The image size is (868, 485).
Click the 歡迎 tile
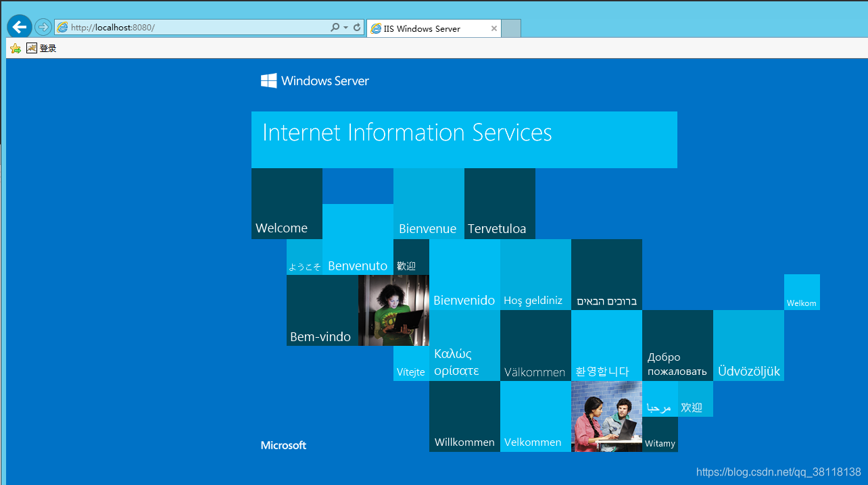411,257
